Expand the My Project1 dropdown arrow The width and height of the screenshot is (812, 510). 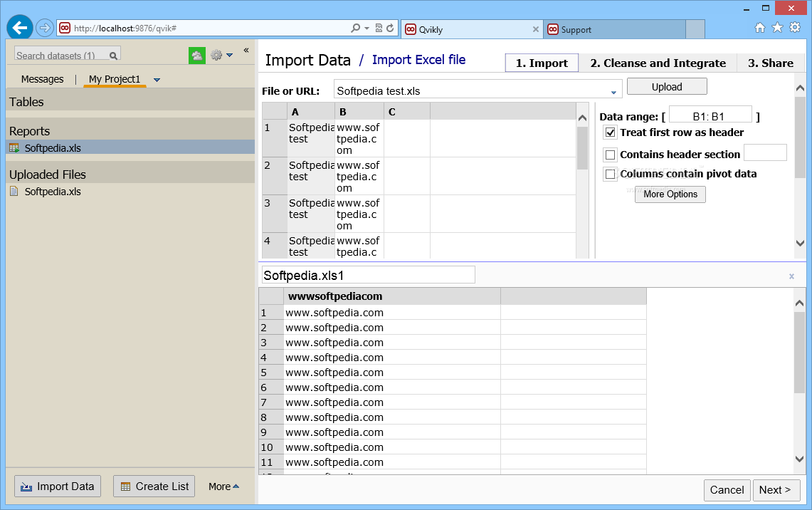(x=157, y=80)
